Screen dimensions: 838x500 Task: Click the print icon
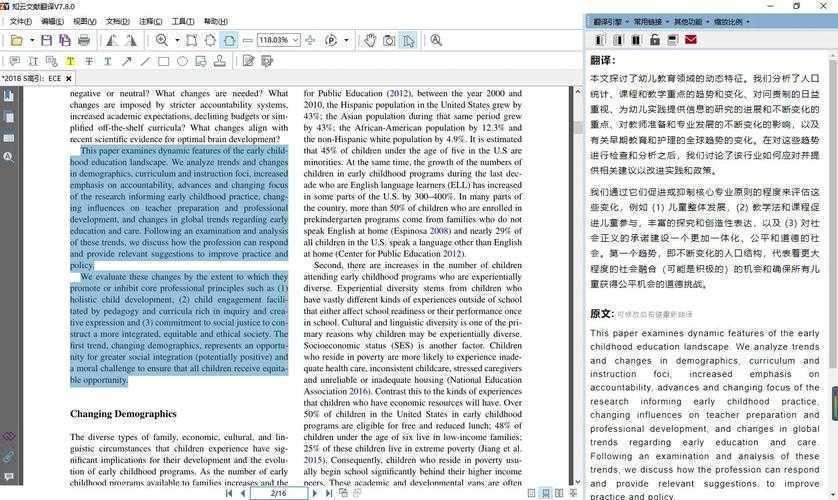(x=84, y=41)
